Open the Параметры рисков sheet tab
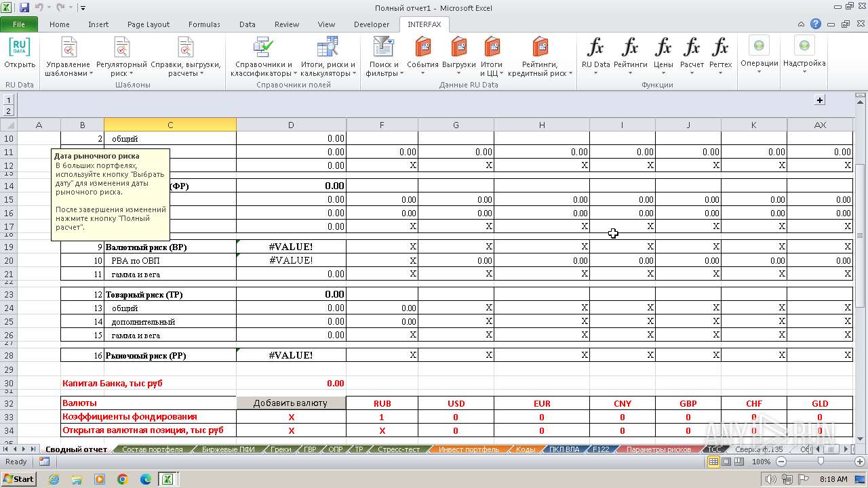This screenshot has width=868, height=488. 658,449
